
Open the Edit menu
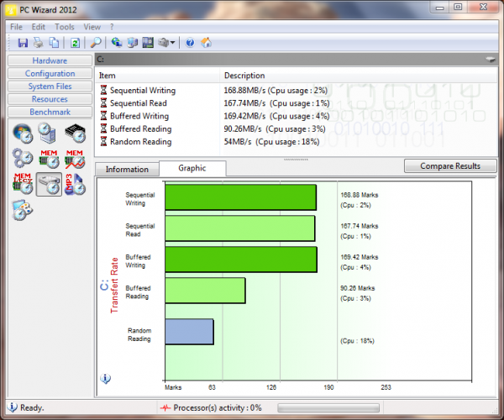39,27
